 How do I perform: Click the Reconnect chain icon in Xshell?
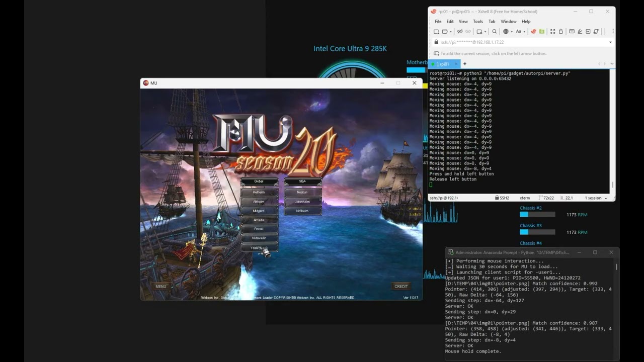pos(468,31)
